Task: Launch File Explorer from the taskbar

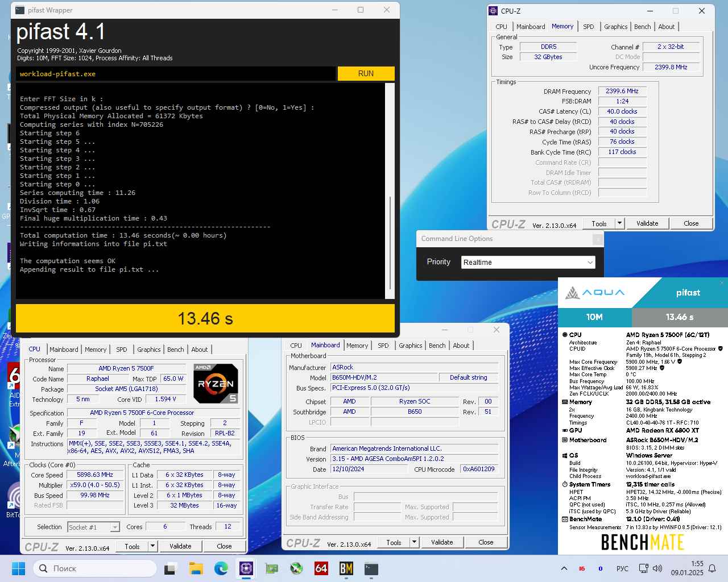Action: (196, 568)
